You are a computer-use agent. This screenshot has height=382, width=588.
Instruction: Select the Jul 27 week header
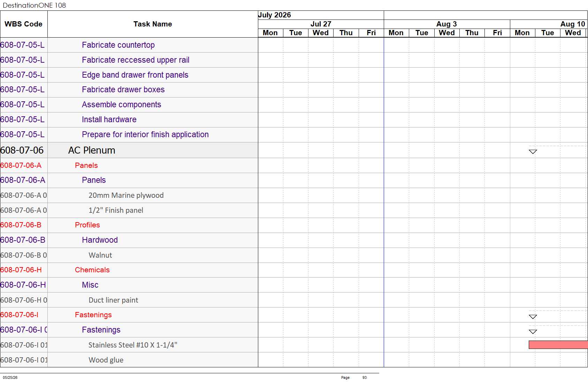[321, 24]
